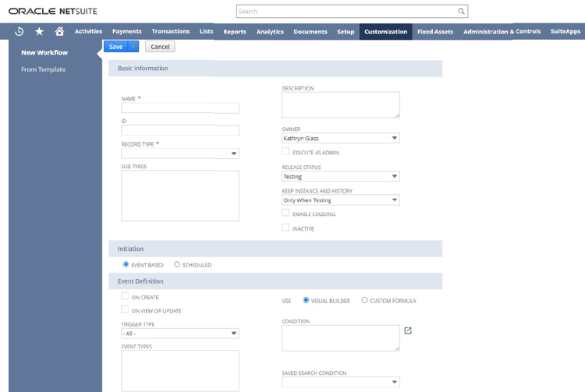Open the Transactions menu
The height and width of the screenshot is (392, 585).
coord(171,31)
